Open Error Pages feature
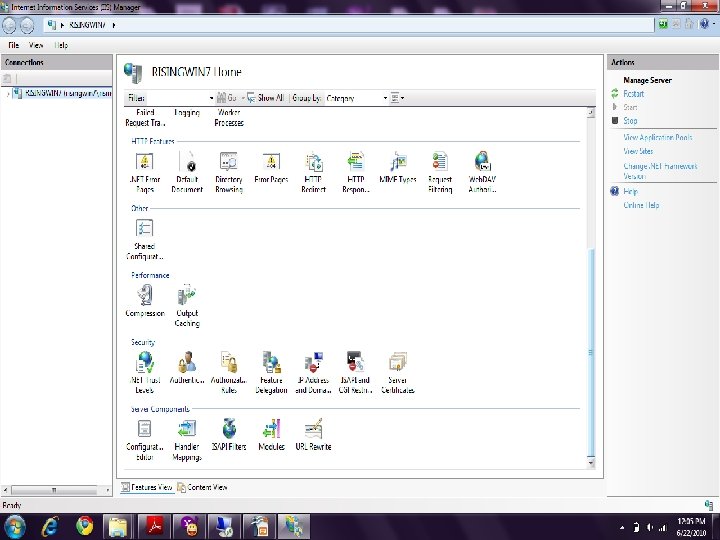Image resolution: width=720 pixels, height=540 pixels. 271,168
